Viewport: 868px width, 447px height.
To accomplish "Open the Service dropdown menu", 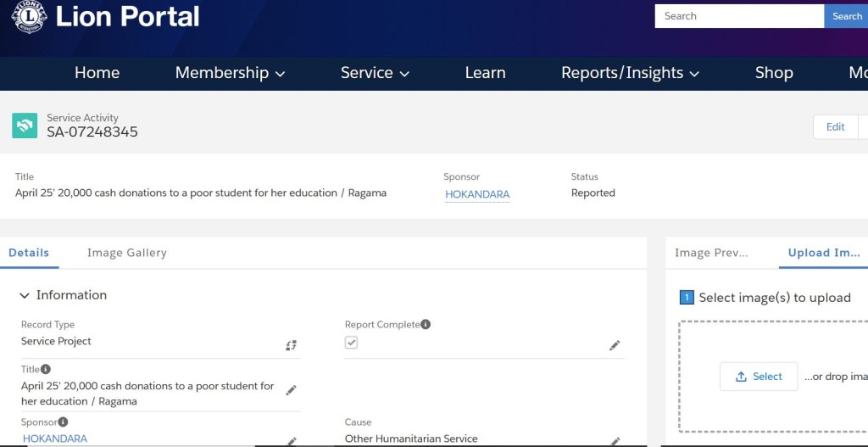I will coord(375,73).
